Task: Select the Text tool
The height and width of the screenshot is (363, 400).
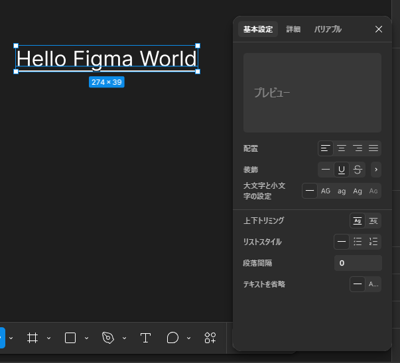Action: [x=145, y=338]
